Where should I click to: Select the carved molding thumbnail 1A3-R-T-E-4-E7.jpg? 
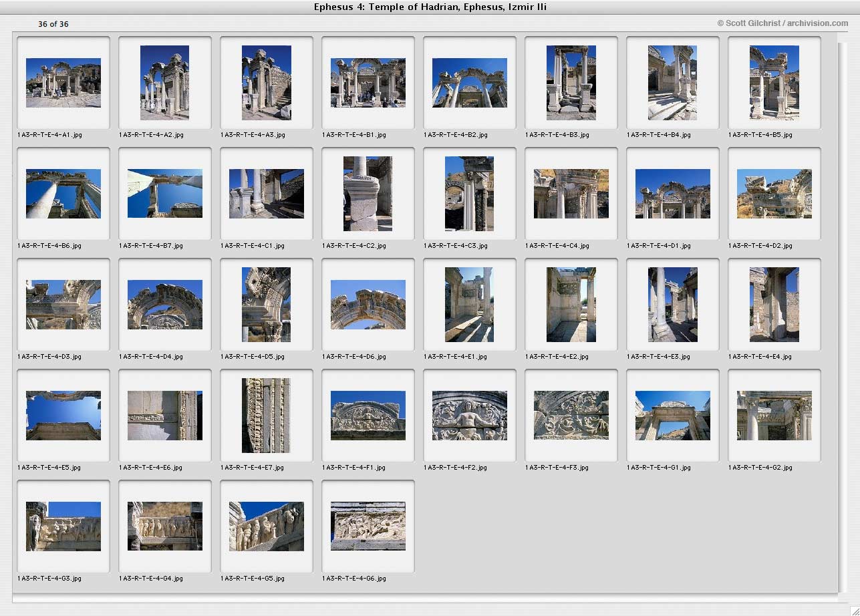click(267, 416)
